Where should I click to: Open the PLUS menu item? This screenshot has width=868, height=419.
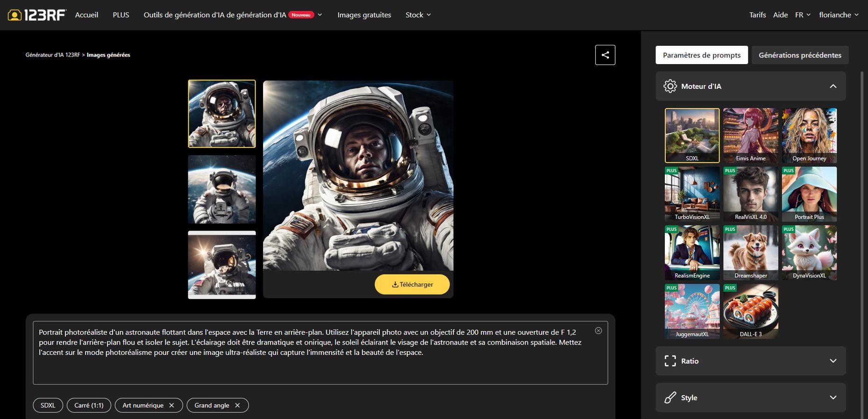coord(121,15)
